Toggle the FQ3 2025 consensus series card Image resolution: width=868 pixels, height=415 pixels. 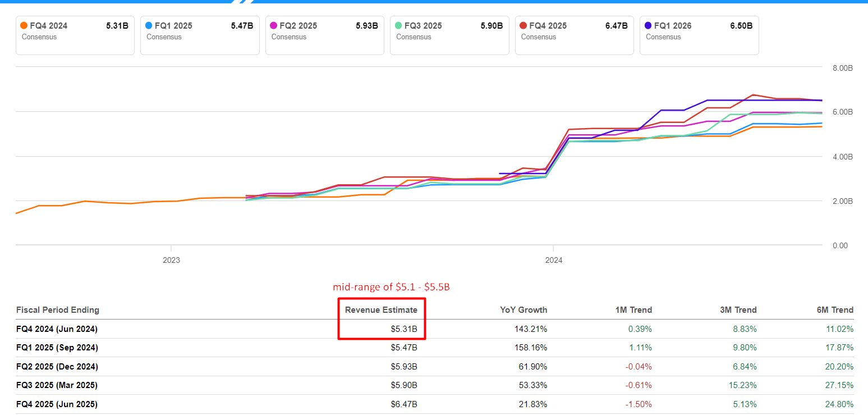[449, 35]
